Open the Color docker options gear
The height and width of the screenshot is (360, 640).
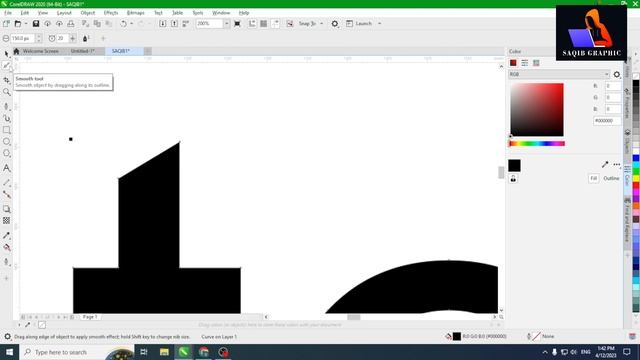coord(617,74)
